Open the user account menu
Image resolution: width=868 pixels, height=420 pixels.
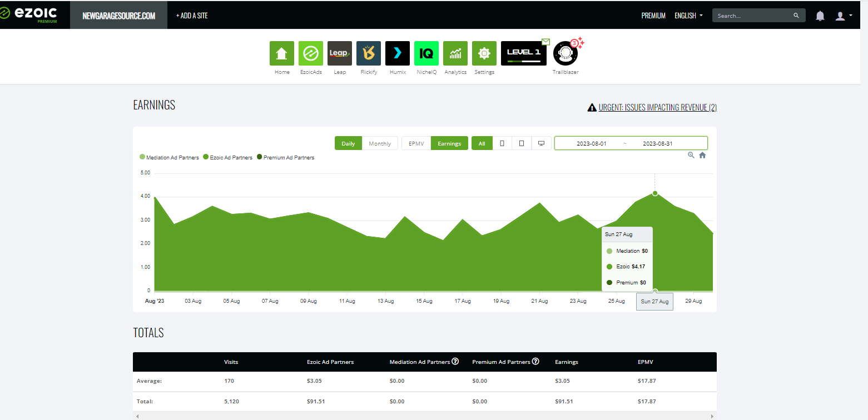pos(844,16)
